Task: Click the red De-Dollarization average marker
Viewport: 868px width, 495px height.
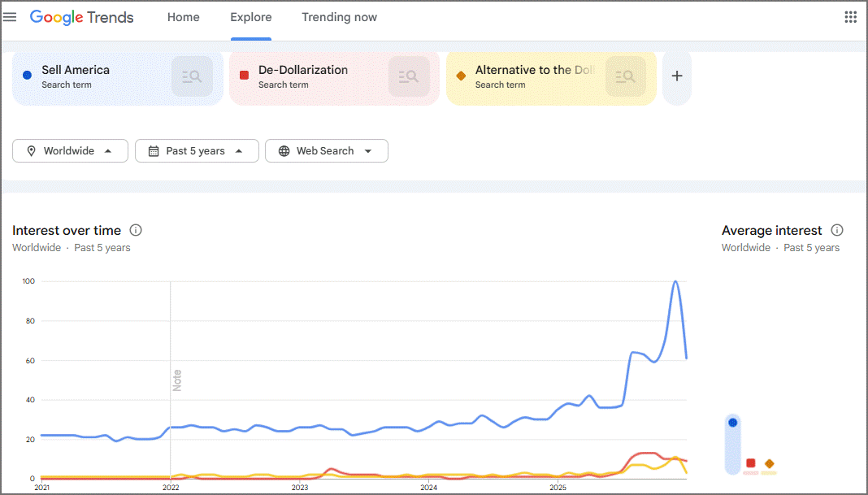Action: (751, 462)
